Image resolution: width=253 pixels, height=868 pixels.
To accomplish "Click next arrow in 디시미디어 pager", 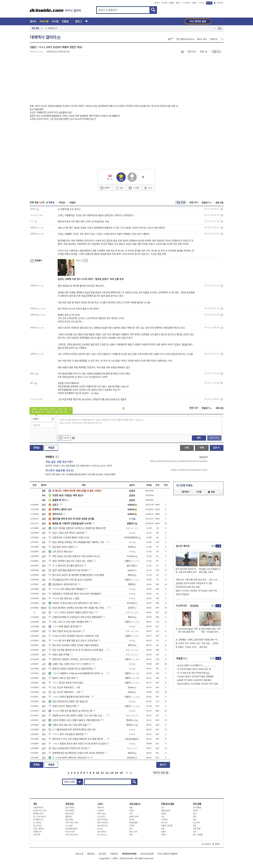I will pyautogui.click(x=220, y=606).
